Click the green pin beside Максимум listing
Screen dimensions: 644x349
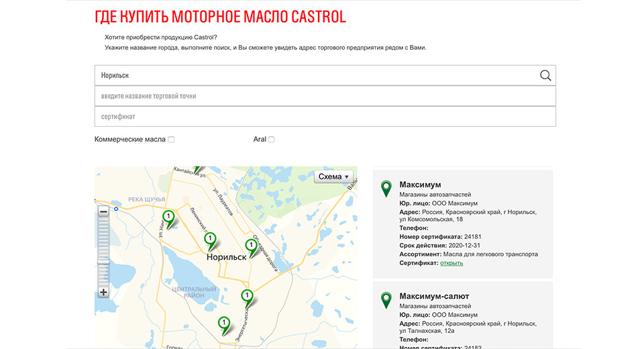point(386,189)
